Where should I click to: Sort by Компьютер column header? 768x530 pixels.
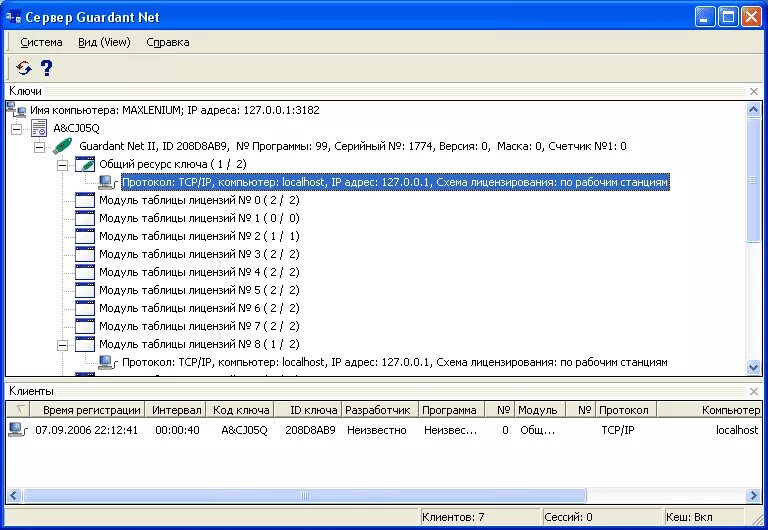[709, 410]
